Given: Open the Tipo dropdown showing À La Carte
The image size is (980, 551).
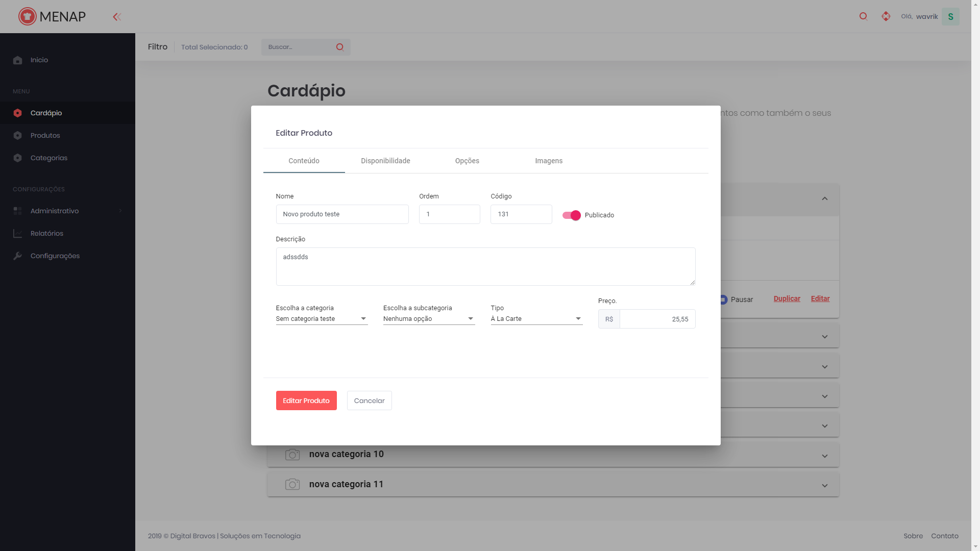Looking at the screenshot, I should [x=536, y=319].
